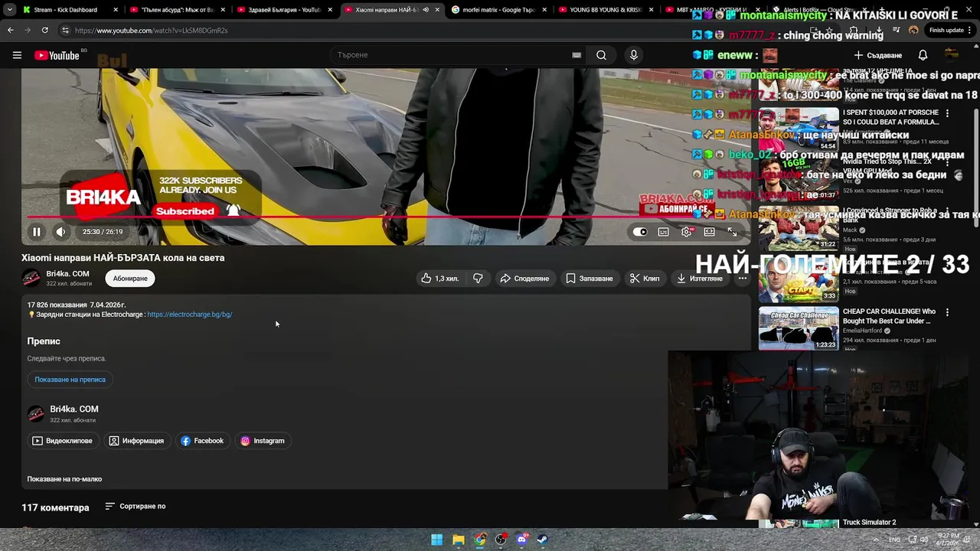
Task: Open the on-screen keyboard icon in search
Action: tap(577, 55)
